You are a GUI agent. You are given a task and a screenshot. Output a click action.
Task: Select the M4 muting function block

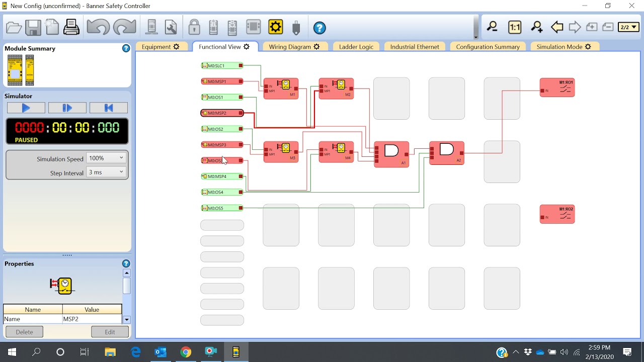pyautogui.click(x=336, y=152)
